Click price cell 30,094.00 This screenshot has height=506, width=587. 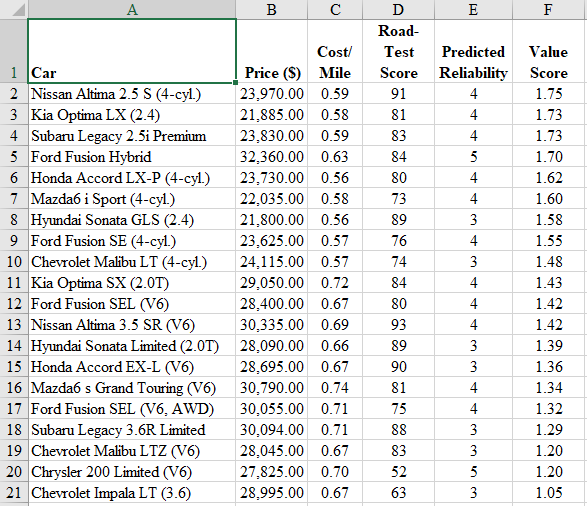(271, 430)
